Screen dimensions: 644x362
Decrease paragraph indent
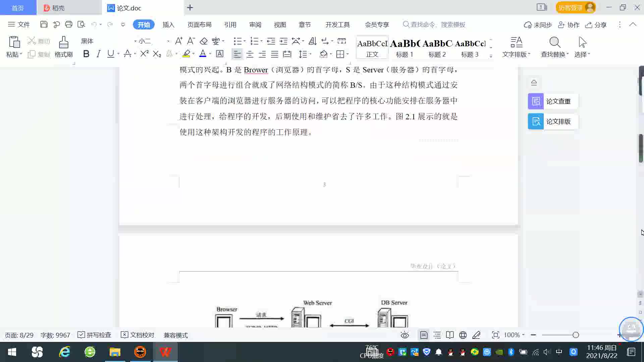[x=271, y=41]
